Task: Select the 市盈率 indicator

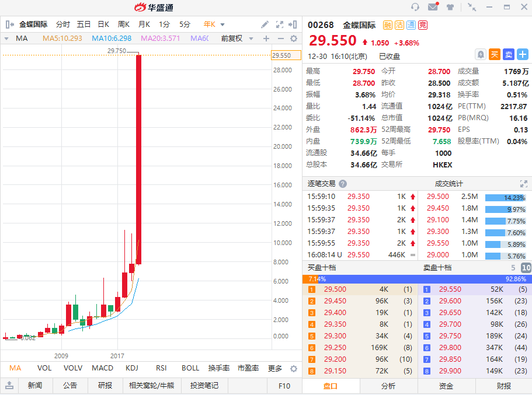Action: [248, 368]
